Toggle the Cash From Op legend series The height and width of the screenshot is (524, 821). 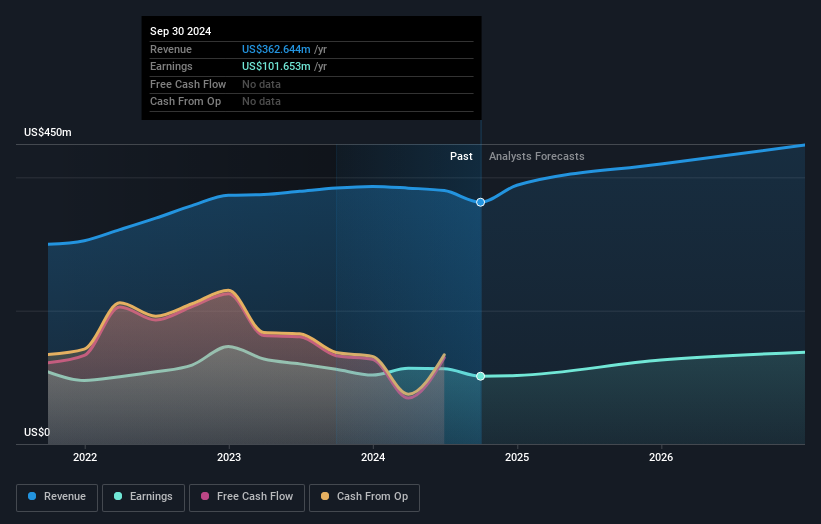364,497
